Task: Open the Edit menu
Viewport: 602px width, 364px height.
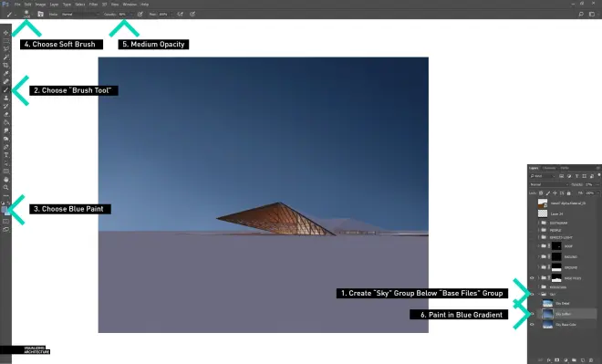Action: click(x=28, y=5)
